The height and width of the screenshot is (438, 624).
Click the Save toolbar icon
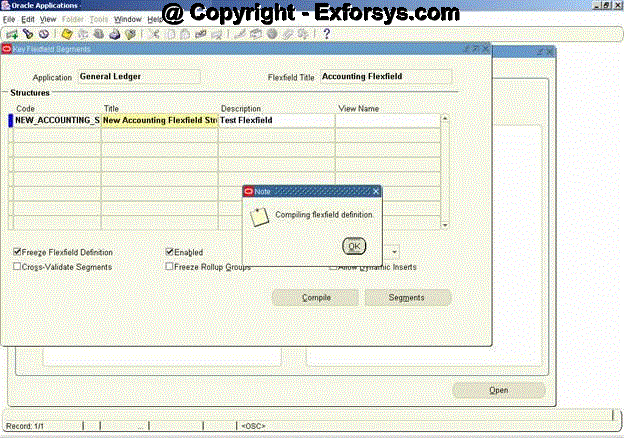point(66,34)
